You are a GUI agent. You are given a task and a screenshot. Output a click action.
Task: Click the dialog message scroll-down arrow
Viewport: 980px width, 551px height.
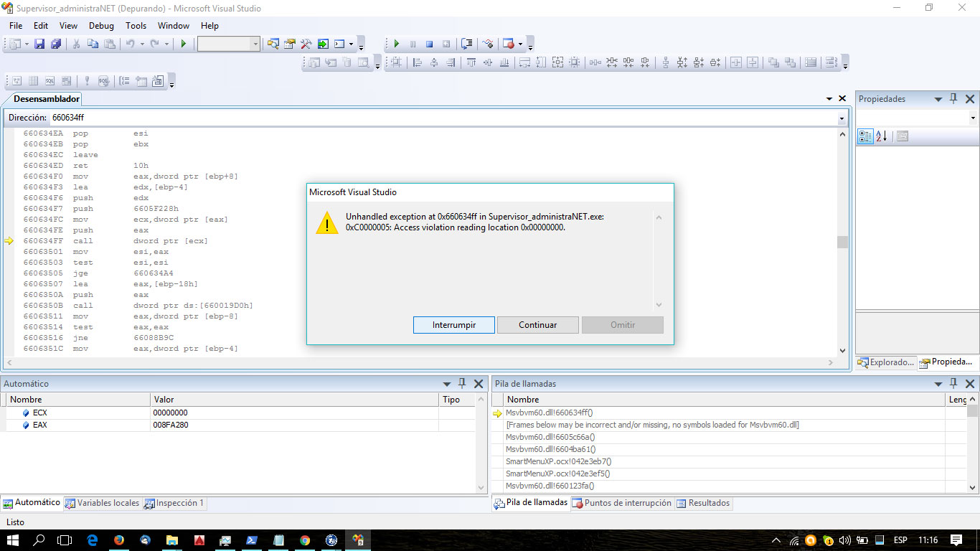[x=659, y=305]
